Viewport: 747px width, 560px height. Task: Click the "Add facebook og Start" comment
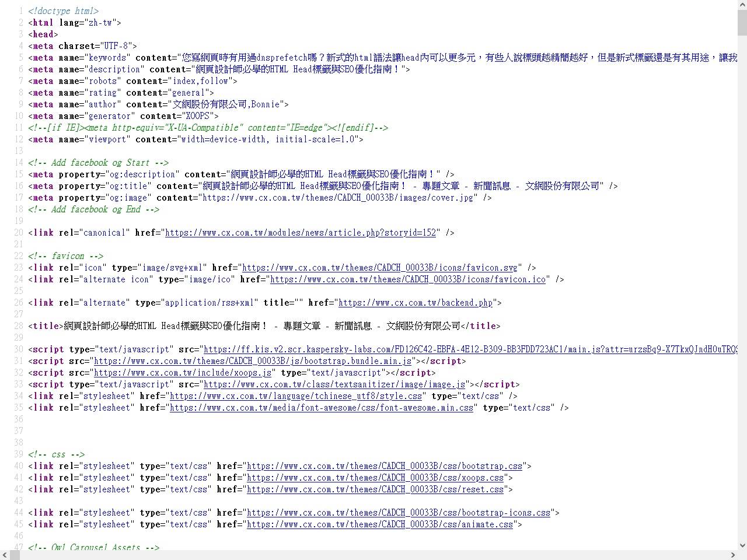98,163
